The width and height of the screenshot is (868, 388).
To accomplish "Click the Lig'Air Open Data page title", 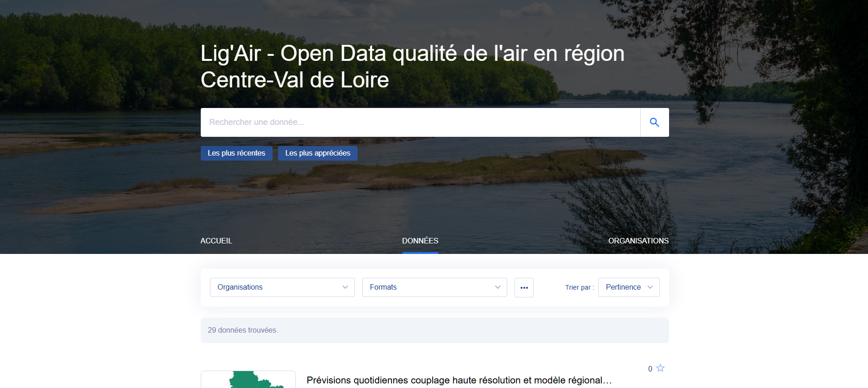I will [x=412, y=66].
